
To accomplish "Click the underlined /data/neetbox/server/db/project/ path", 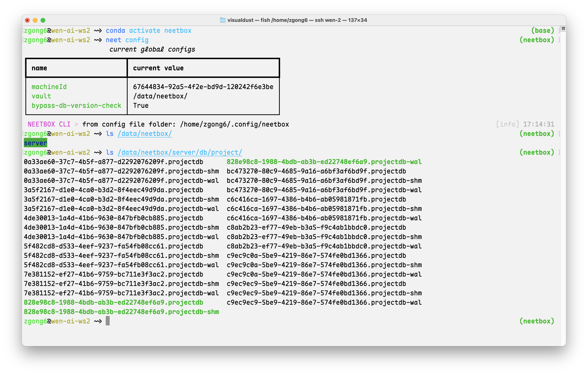I will click(x=180, y=152).
